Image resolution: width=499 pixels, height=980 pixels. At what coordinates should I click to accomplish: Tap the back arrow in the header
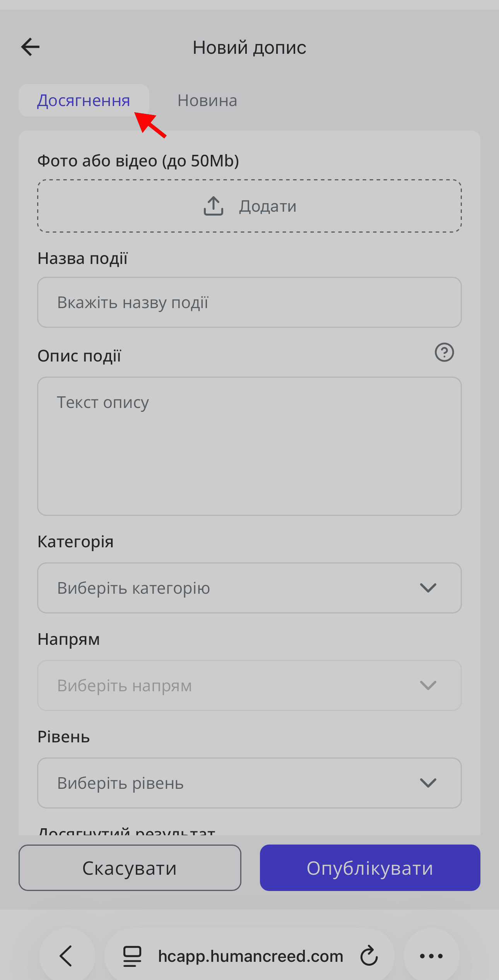(x=30, y=47)
